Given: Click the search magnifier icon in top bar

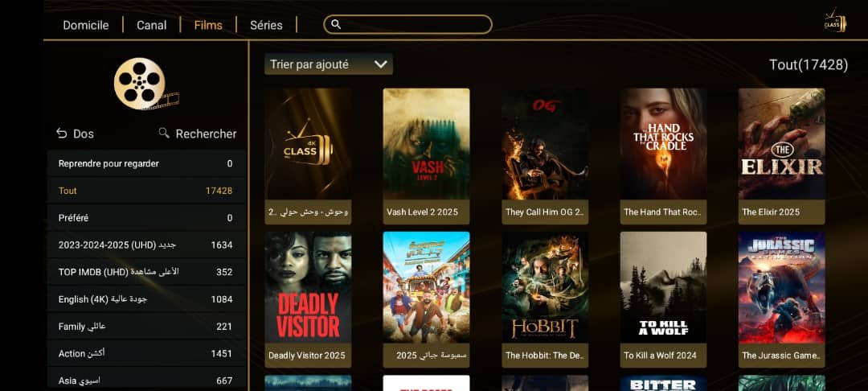Looking at the screenshot, I should (335, 24).
